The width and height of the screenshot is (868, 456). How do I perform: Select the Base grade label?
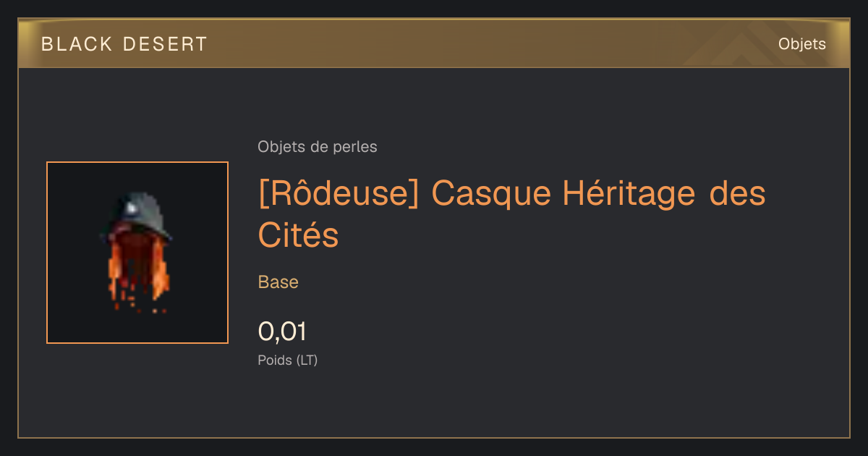pyautogui.click(x=278, y=282)
